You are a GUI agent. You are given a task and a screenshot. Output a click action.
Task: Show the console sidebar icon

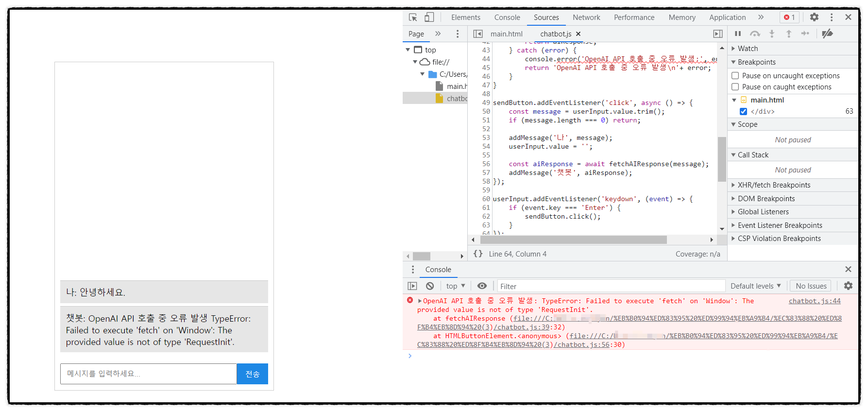click(x=412, y=286)
